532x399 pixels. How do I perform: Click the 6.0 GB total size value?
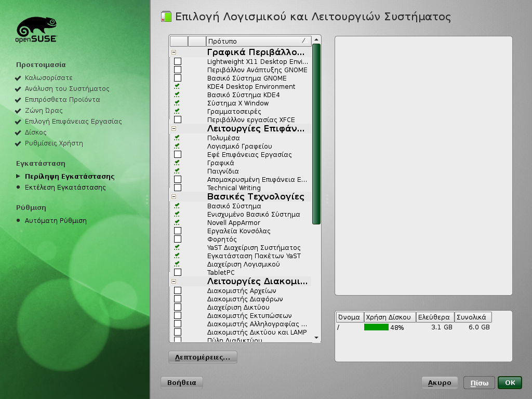pyautogui.click(x=479, y=327)
